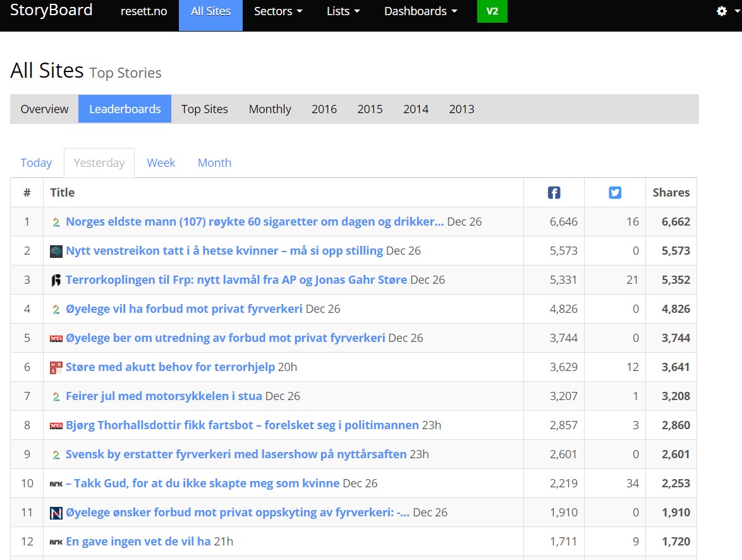The image size is (742, 560).
Task: Open the 'En gave ingen vet de vil ha' link
Action: [x=138, y=542]
